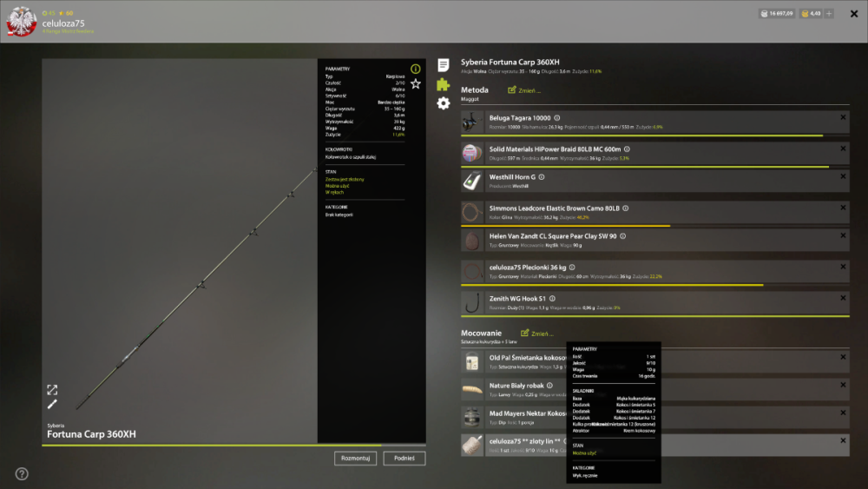Open the notes document icon
868x489 pixels.
coord(443,65)
